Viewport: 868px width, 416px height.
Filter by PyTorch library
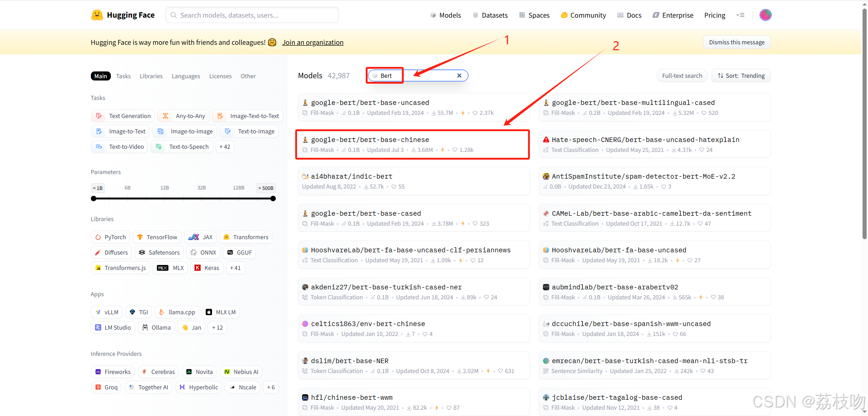111,237
